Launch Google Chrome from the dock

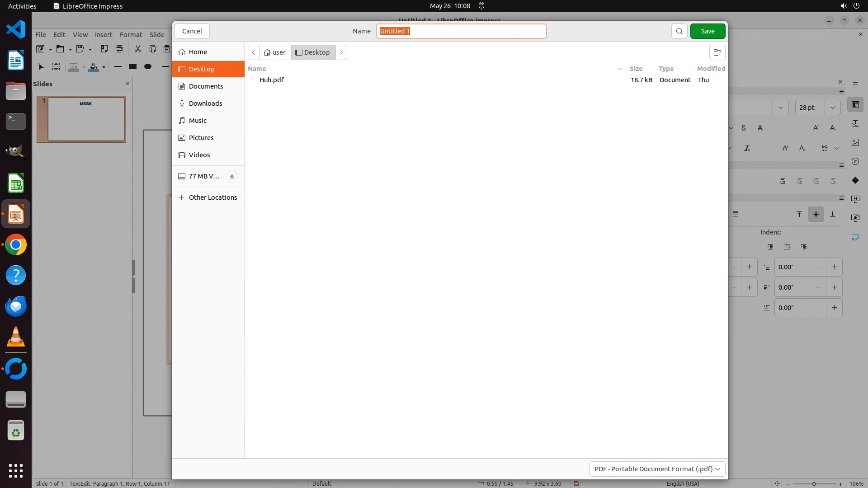pyautogui.click(x=16, y=245)
